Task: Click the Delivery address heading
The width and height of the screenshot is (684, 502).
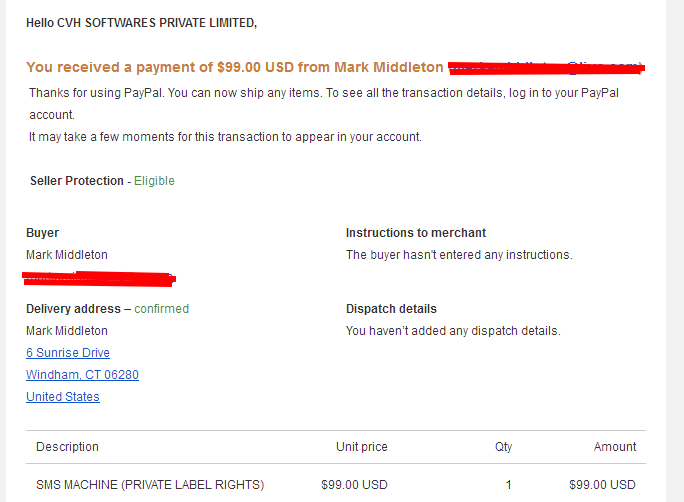Action: [x=73, y=309]
